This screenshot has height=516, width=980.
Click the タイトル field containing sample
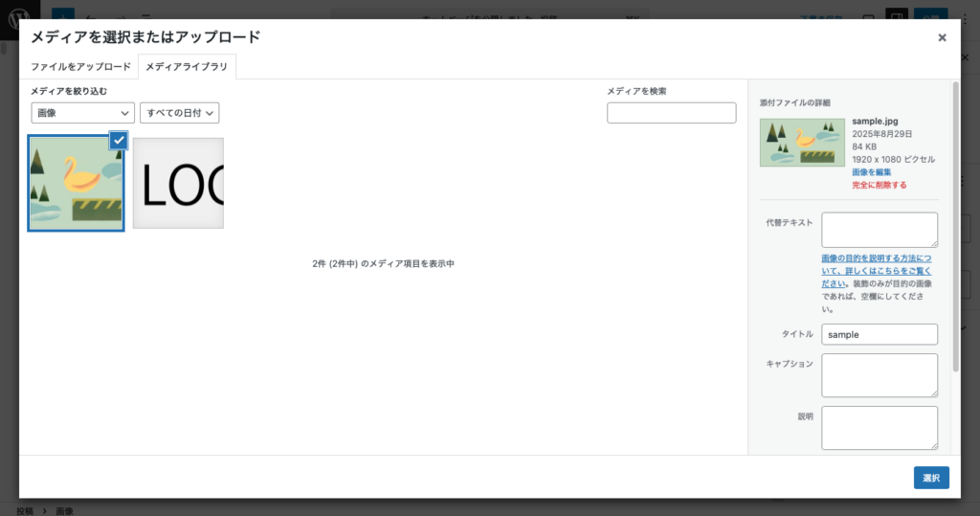click(x=879, y=334)
